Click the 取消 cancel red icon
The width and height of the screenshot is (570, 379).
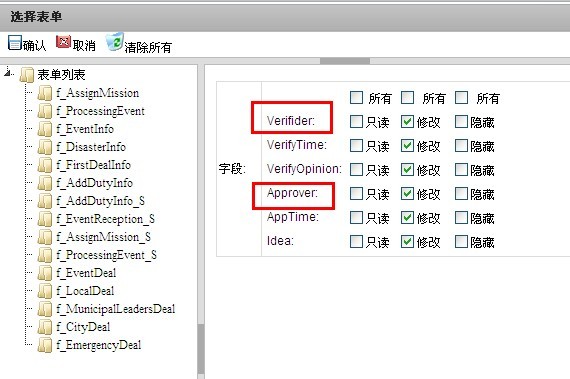(63, 41)
